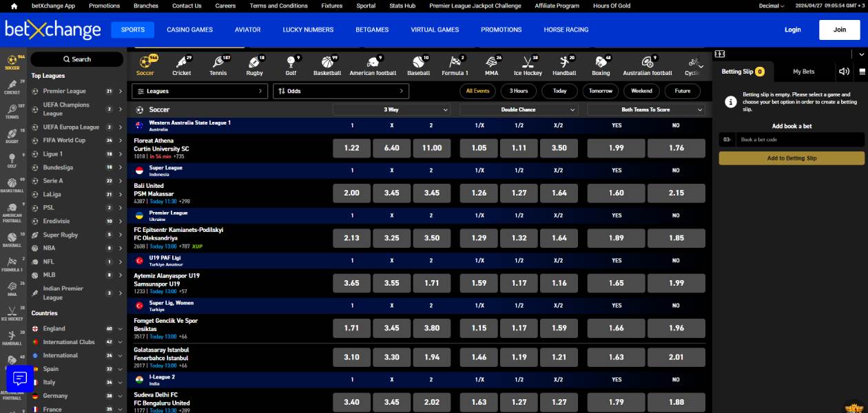Viewport: 868px width, 413px height.
Task: Filter events to 3 Hours
Action: coord(519,91)
